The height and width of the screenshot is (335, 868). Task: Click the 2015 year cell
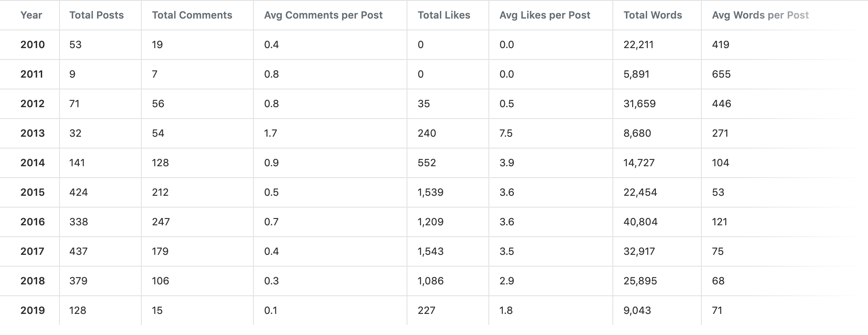tap(32, 192)
